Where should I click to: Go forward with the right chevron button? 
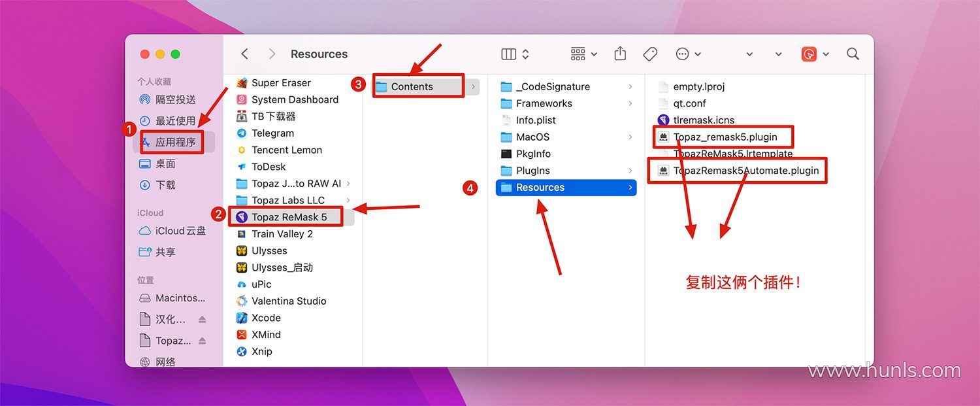(x=272, y=54)
